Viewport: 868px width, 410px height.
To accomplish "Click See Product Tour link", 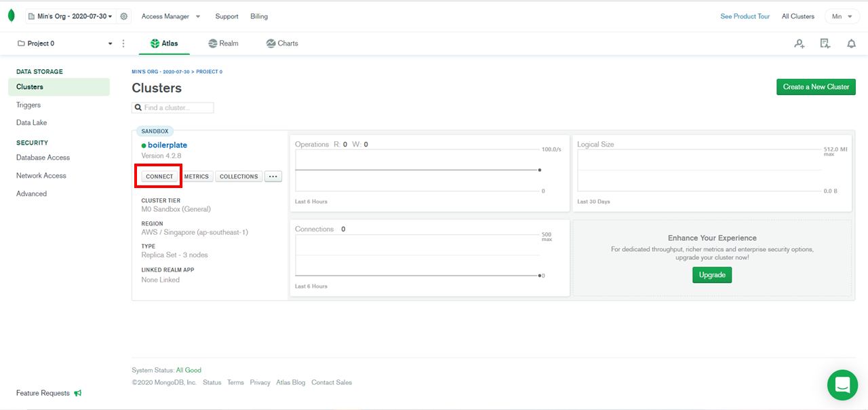I will (x=745, y=16).
